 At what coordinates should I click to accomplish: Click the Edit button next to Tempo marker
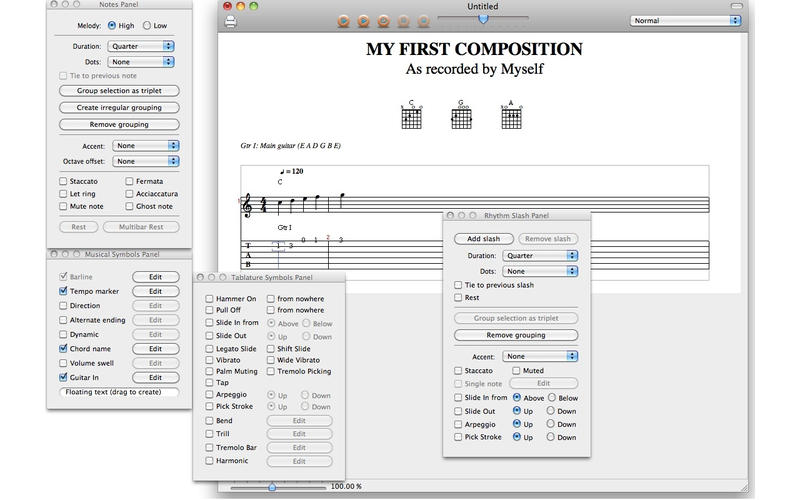click(156, 291)
